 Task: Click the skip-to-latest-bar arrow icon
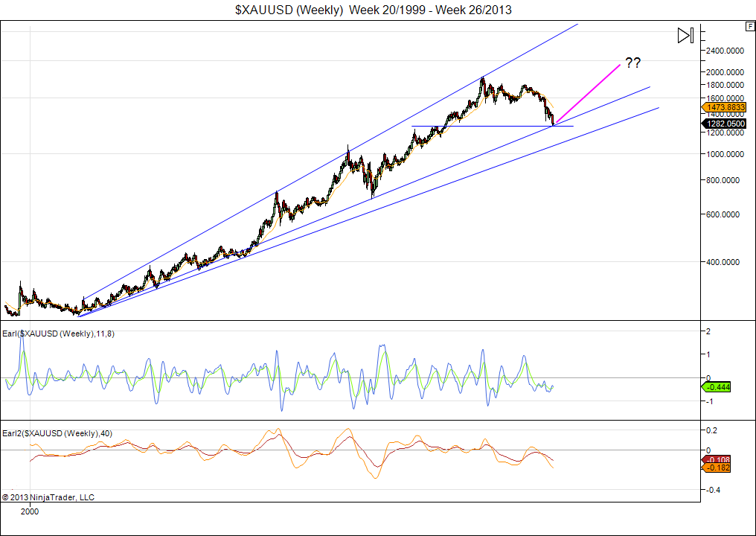point(685,35)
